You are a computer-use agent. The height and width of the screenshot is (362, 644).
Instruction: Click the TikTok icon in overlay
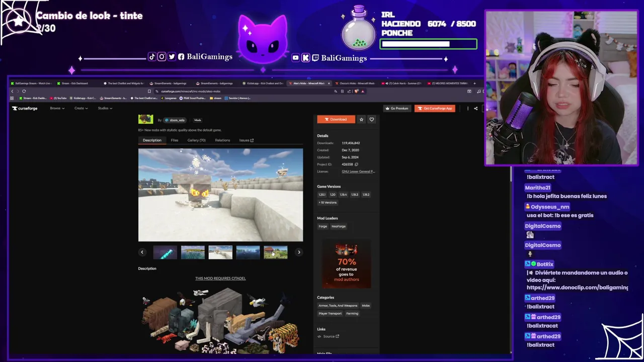152,57
